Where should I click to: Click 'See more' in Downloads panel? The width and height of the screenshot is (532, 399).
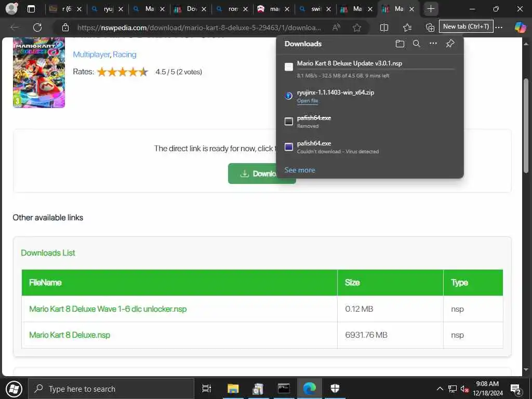pyautogui.click(x=300, y=170)
